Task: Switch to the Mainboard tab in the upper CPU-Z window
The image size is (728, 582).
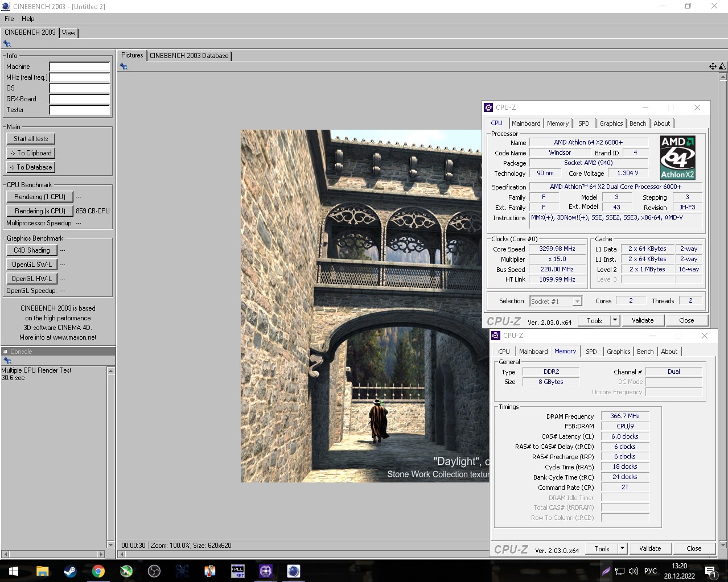Action: (x=526, y=123)
